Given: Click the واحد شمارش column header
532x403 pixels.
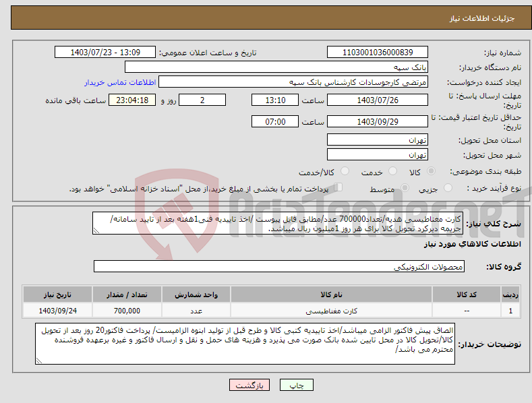Looking at the screenshot, I should (x=196, y=294).
